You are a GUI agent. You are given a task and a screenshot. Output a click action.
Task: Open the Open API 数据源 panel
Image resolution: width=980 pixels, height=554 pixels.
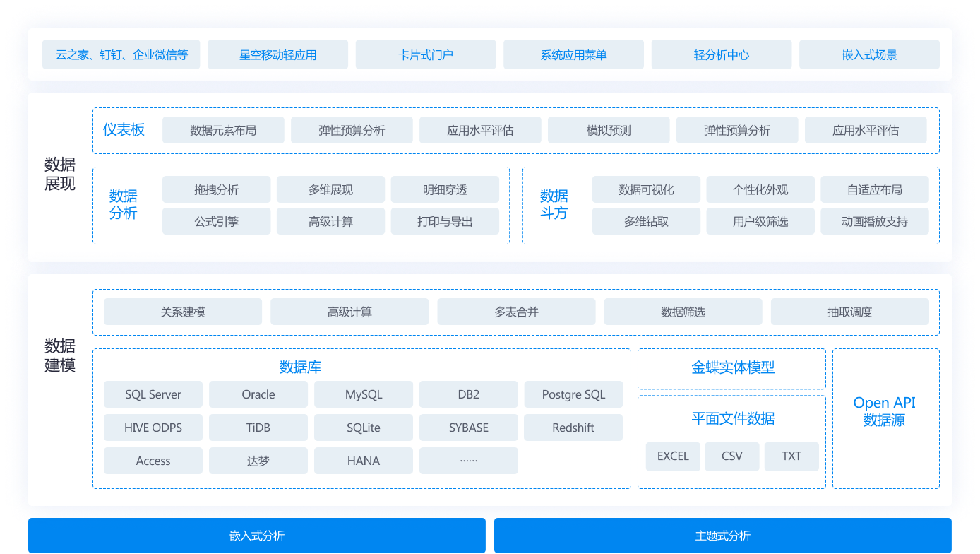[x=885, y=411]
